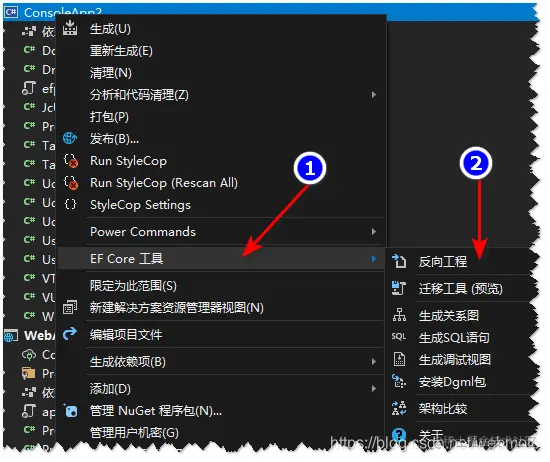Click the new solution explorer view icon
This screenshot has width=550, height=462.
pos(70,307)
